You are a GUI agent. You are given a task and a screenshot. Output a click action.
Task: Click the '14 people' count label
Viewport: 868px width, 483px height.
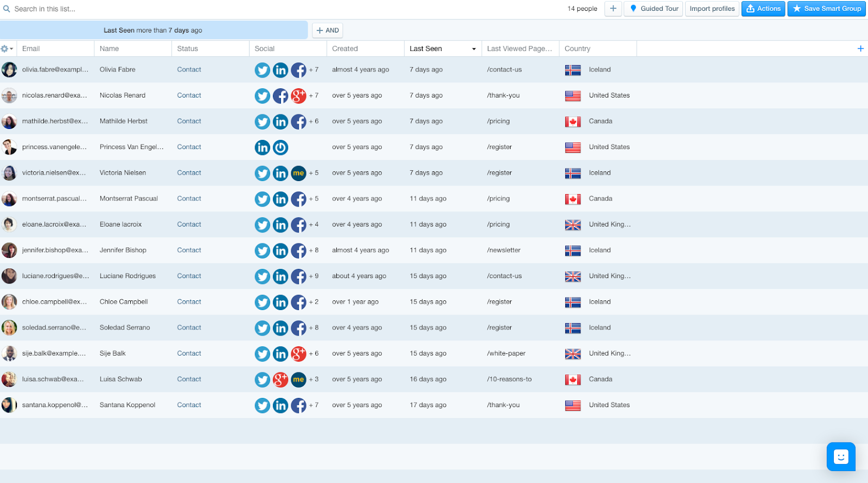coord(582,9)
